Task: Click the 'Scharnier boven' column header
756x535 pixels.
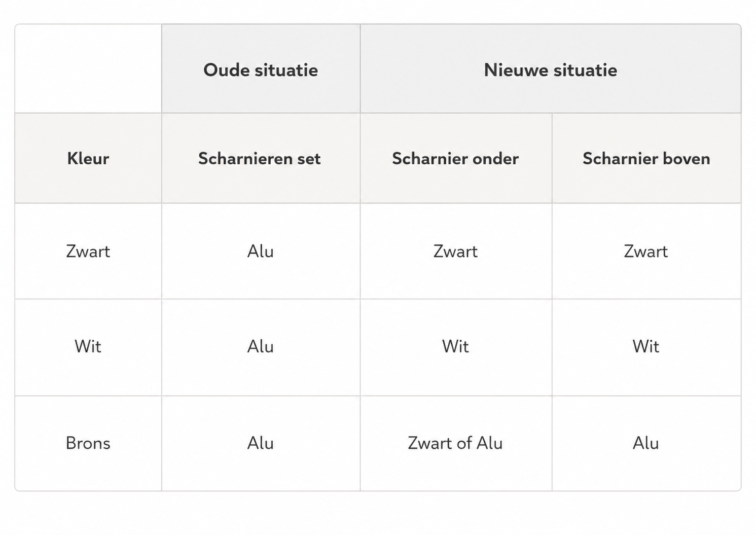Action: [x=646, y=158]
